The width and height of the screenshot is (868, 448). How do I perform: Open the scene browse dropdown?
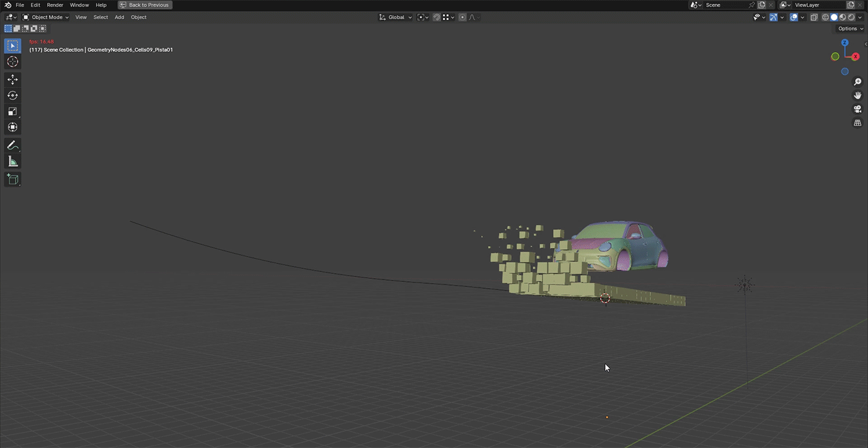tap(696, 5)
